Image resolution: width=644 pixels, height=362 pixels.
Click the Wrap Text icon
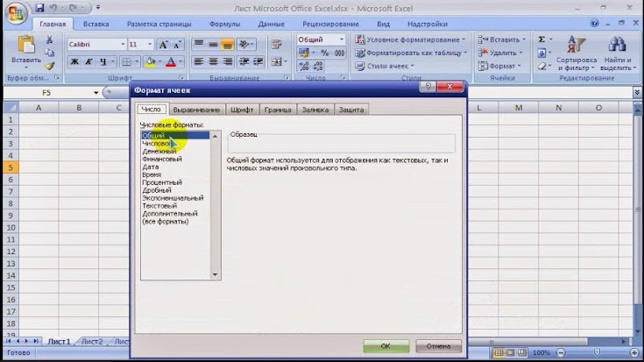(x=276, y=44)
